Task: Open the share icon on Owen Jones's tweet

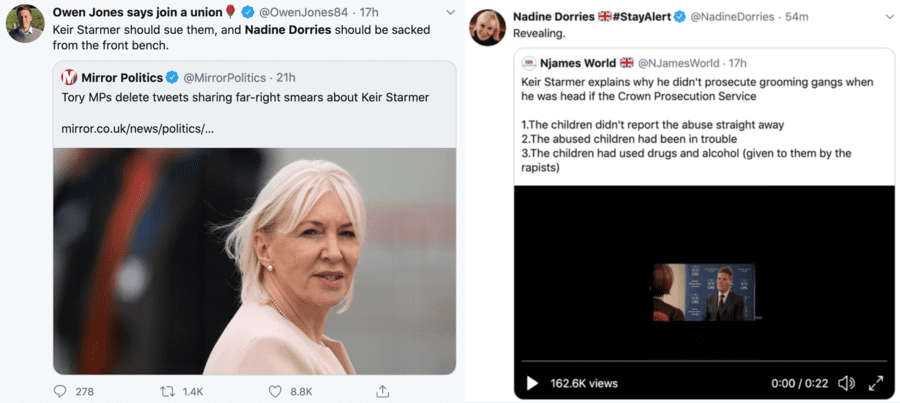Action: click(x=382, y=391)
